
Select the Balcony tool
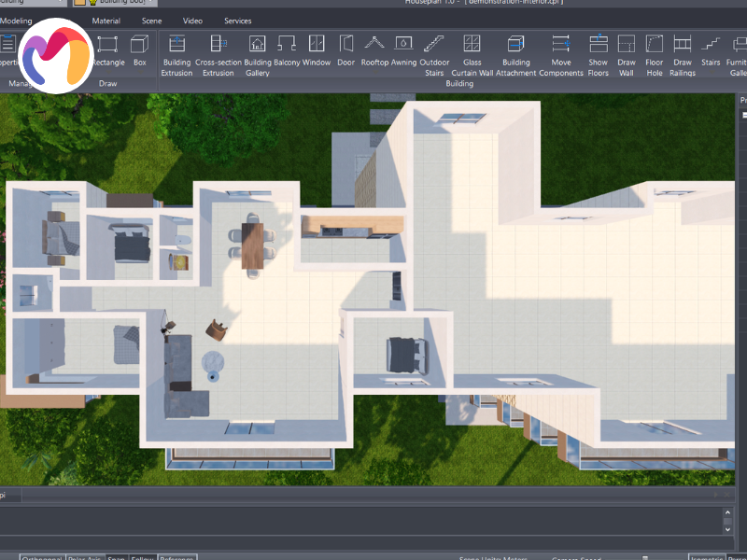pos(287,49)
